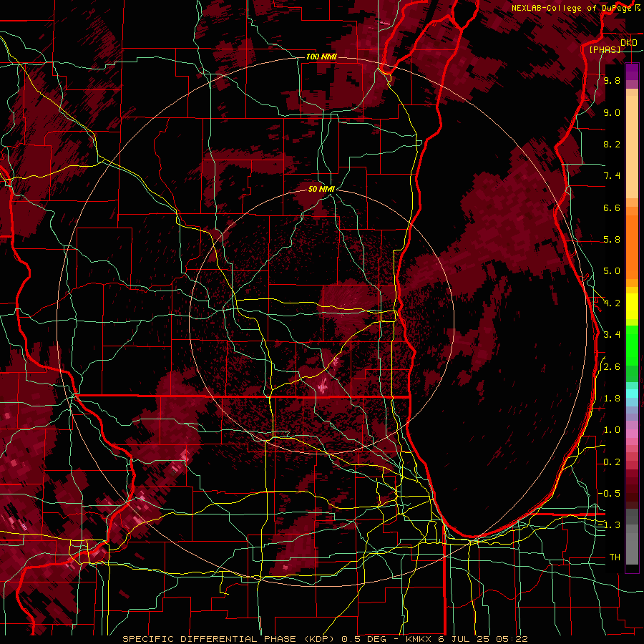Click the yellow band of the color bar

632,306
